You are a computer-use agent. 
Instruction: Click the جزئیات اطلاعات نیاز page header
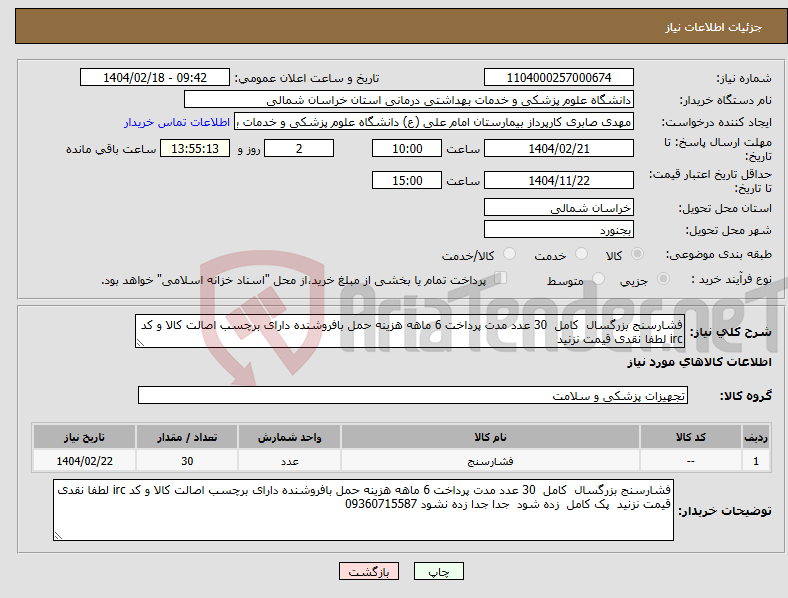click(x=714, y=27)
